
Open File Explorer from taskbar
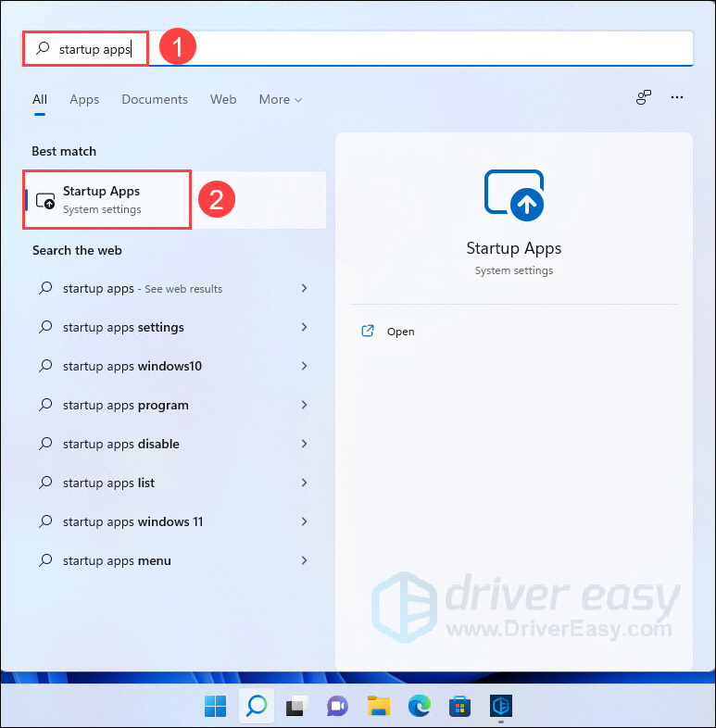pos(379,706)
